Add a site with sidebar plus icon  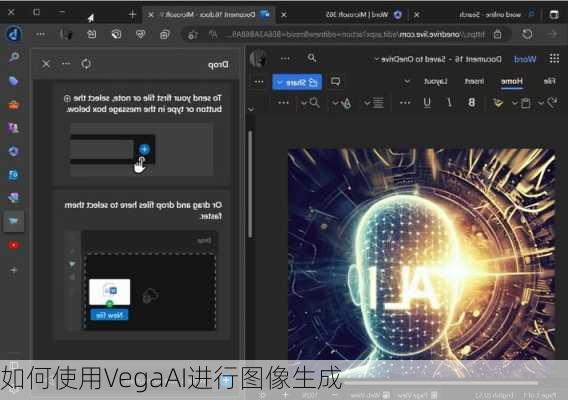point(14,270)
